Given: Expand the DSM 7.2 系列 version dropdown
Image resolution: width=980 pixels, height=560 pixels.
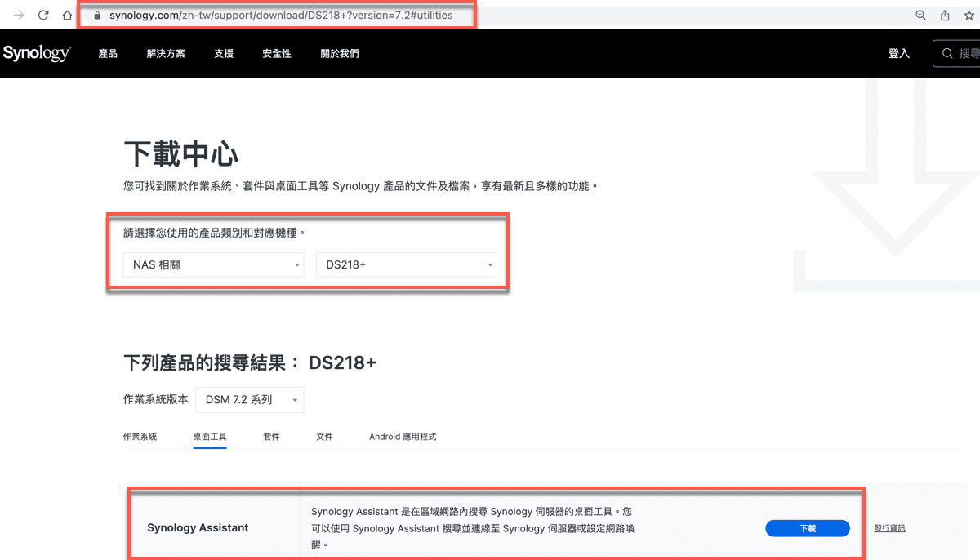Looking at the screenshot, I should [x=250, y=399].
